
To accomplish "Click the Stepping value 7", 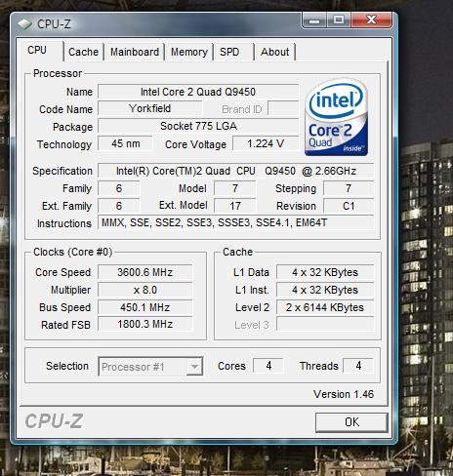I will pos(349,188).
